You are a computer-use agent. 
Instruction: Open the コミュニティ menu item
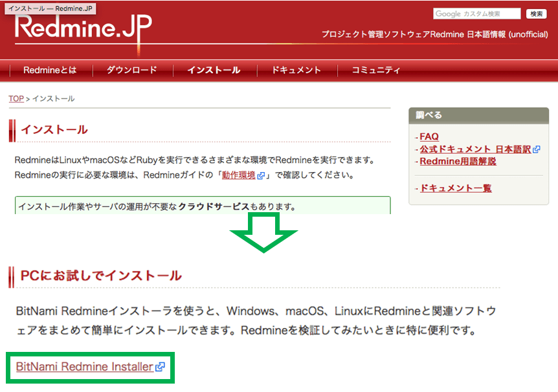[376, 70]
